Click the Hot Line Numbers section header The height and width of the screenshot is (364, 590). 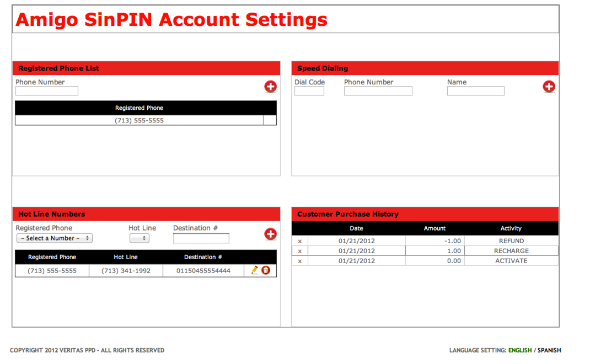point(146,214)
